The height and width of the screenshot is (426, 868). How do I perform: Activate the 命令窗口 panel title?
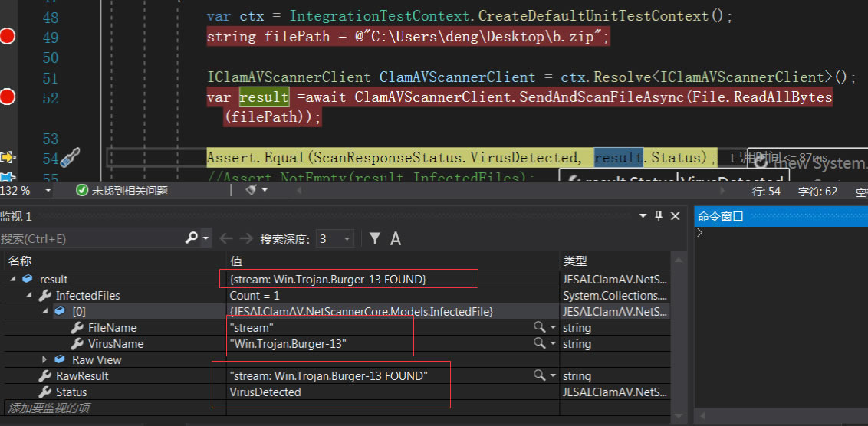tap(720, 216)
